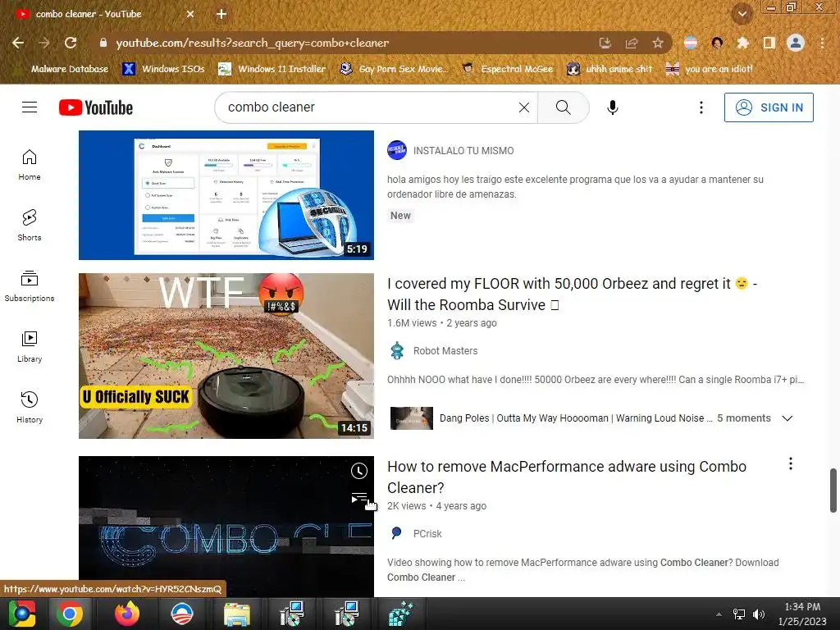Open the tab search dropdown arrow

[x=742, y=14]
